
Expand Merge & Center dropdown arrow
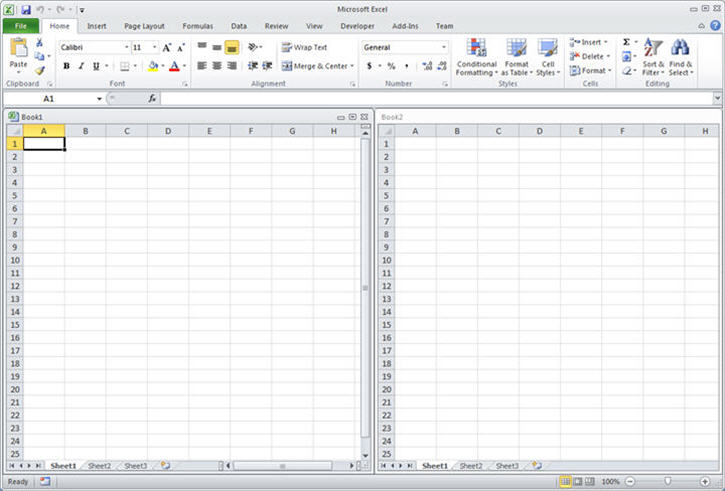tap(352, 66)
